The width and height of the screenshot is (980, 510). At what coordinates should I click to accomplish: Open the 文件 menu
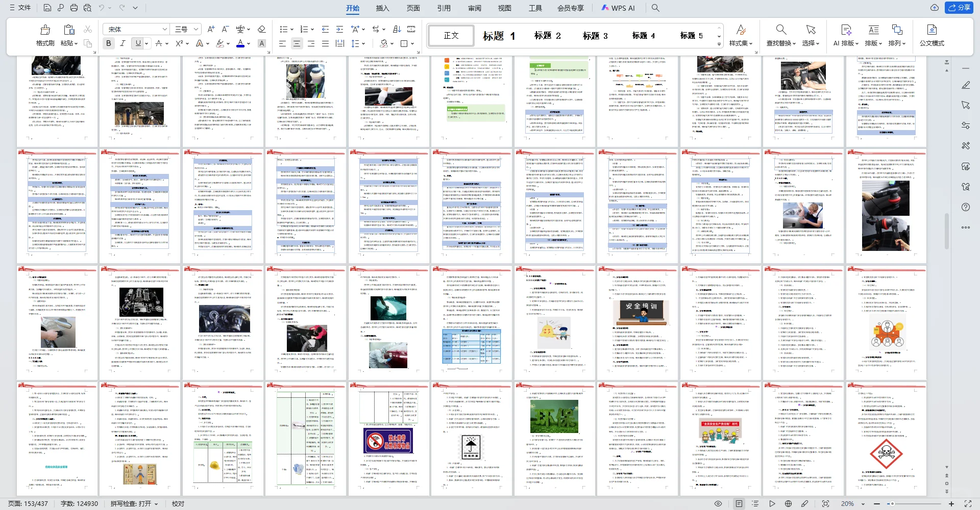(x=20, y=8)
